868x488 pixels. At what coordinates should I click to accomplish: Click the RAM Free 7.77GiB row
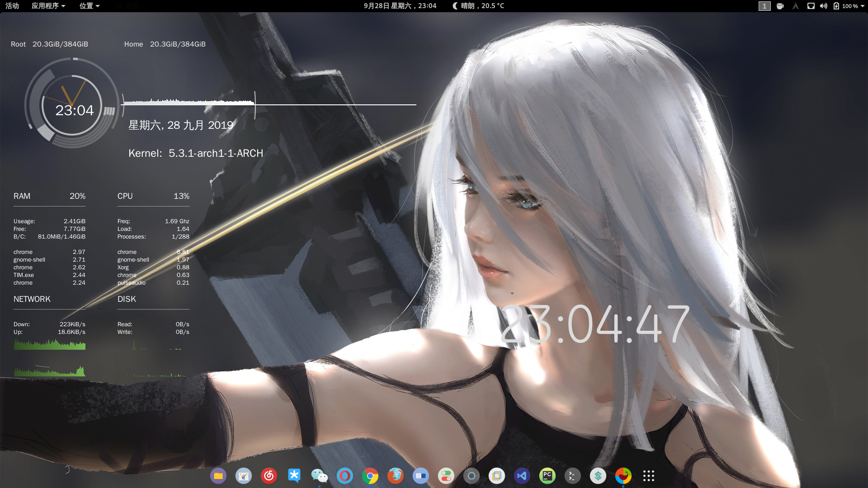[x=49, y=229]
